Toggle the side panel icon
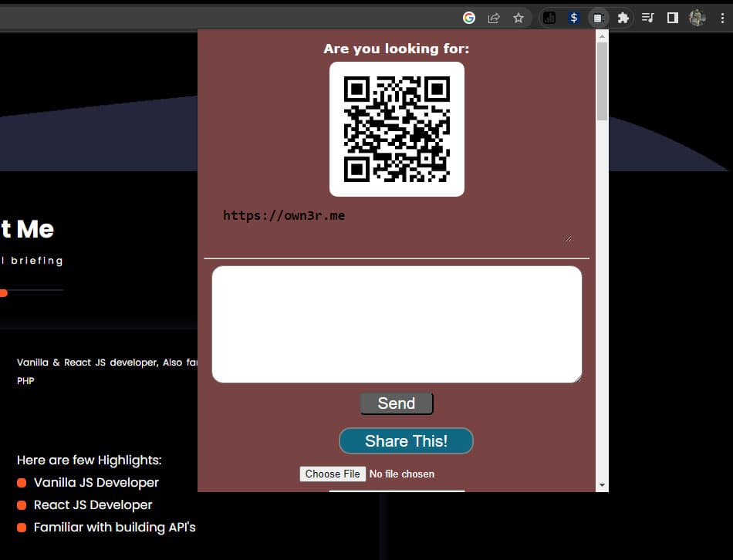Image resolution: width=733 pixels, height=560 pixels. click(x=672, y=17)
